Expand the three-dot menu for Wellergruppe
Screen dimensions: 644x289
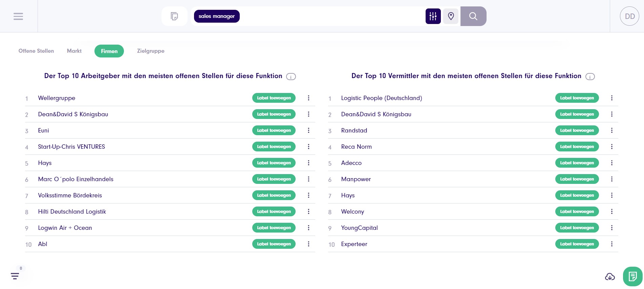coord(308,98)
